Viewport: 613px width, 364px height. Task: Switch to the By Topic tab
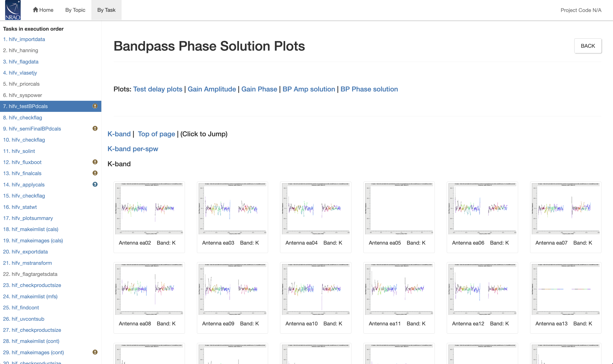75,10
